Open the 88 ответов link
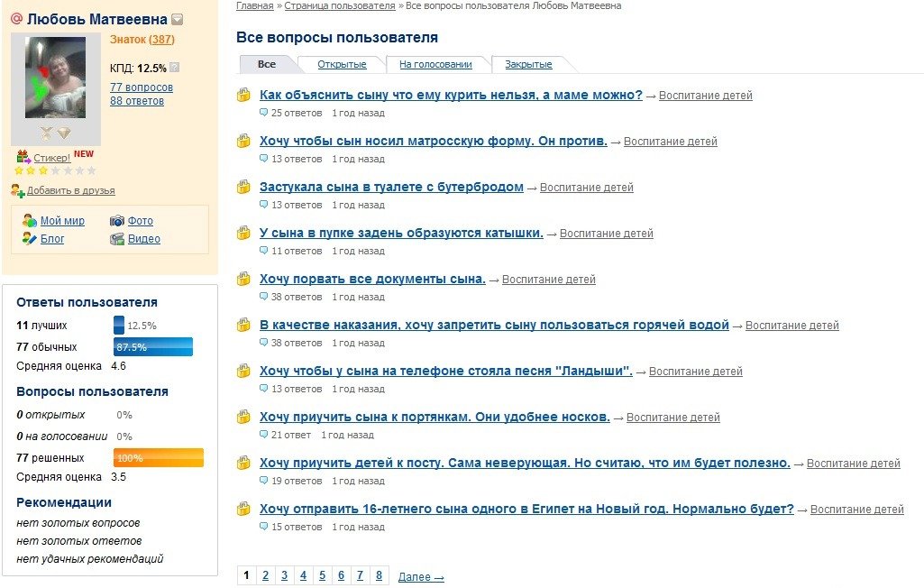This screenshot has width=924, height=588. pos(137,101)
